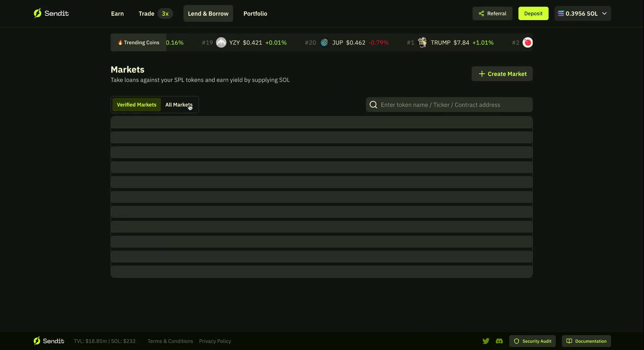Click the plus icon on Create Market
This screenshot has height=350, width=644.
click(481, 74)
